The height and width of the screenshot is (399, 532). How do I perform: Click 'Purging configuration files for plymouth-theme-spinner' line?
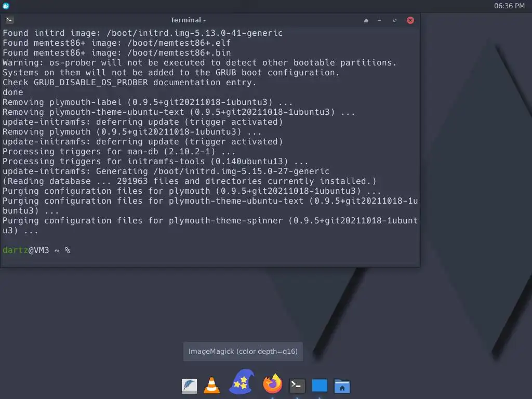(x=210, y=225)
